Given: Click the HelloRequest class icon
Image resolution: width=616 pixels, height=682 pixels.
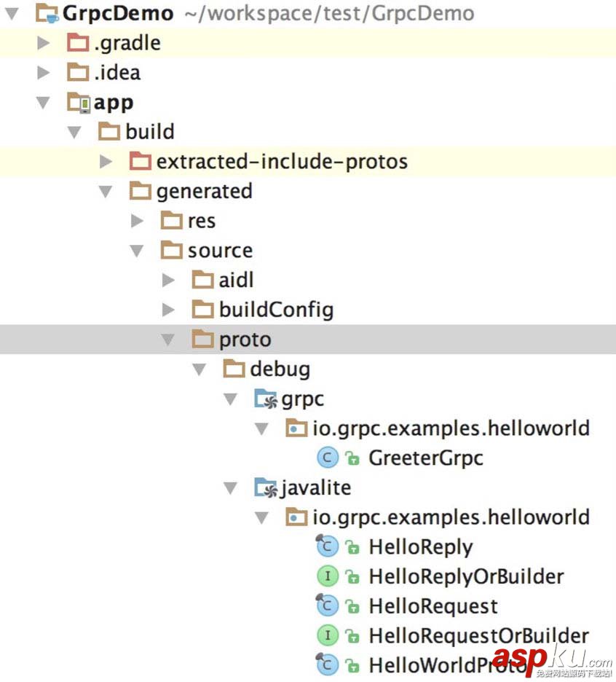Looking at the screenshot, I should [x=328, y=606].
